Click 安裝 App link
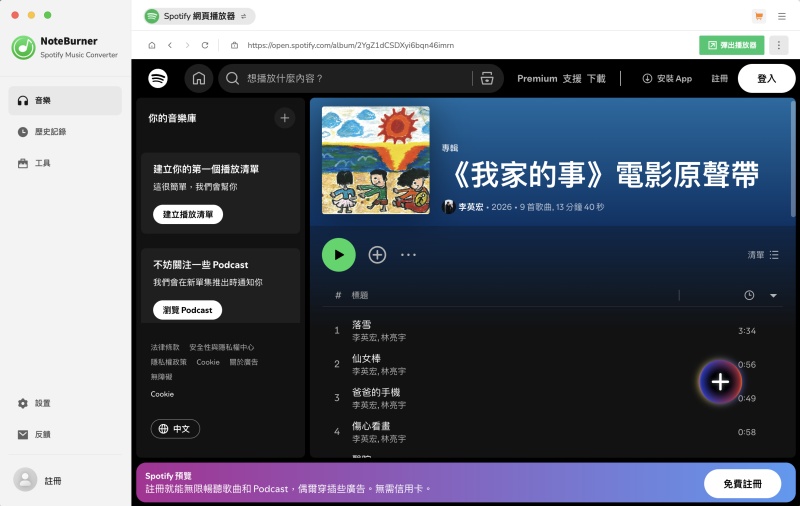The height and width of the screenshot is (506, 800). coord(667,79)
